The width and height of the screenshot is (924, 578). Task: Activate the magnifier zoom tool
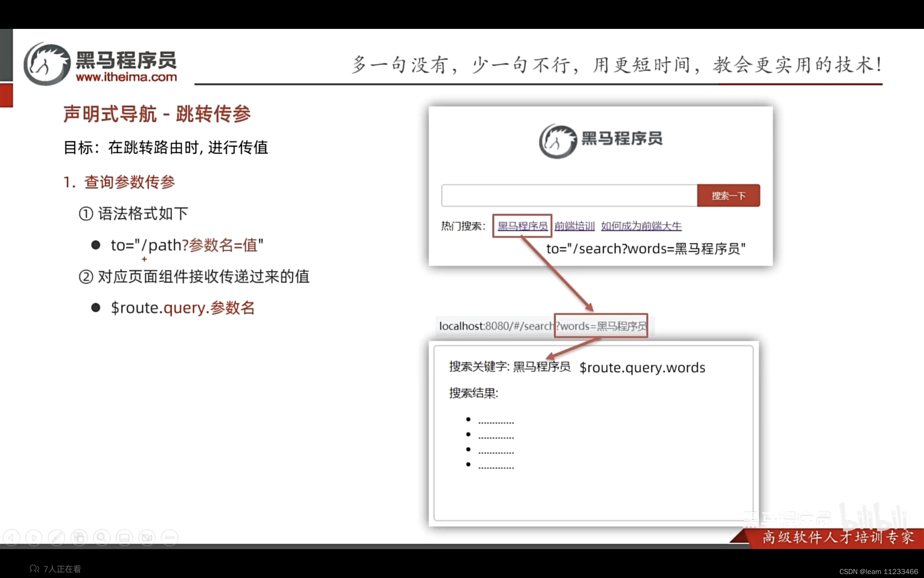click(x=102, y=538)
